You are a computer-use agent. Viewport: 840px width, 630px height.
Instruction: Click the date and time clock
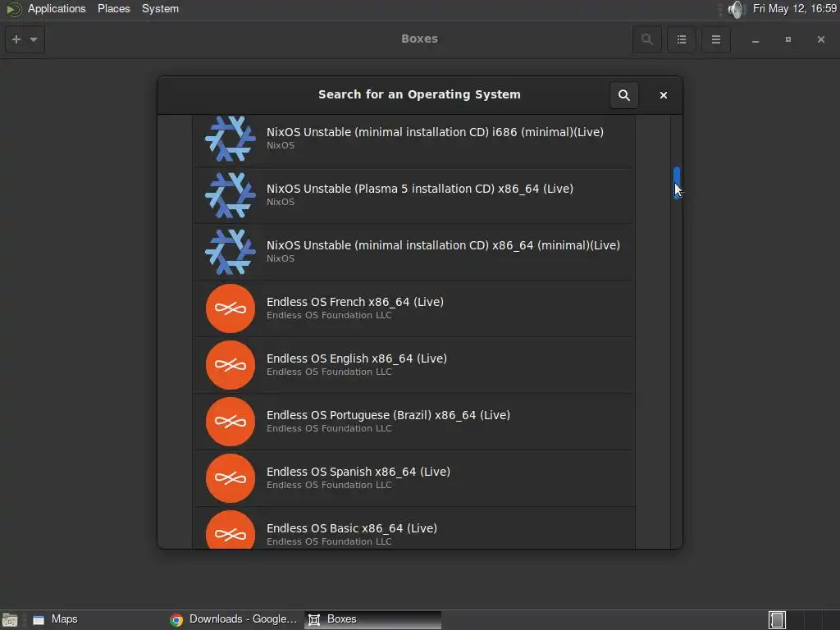click(794, 8)
